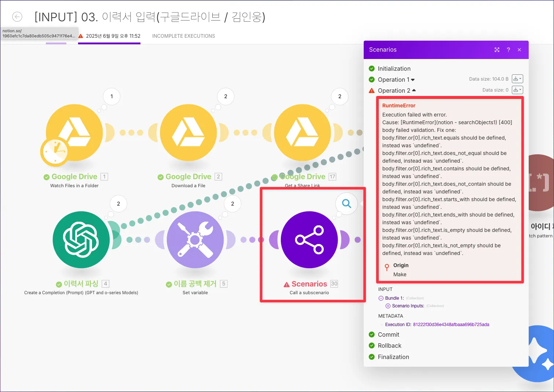Expand the Operation 1 row
554x392 pixels.
click(x=396, y=79)
